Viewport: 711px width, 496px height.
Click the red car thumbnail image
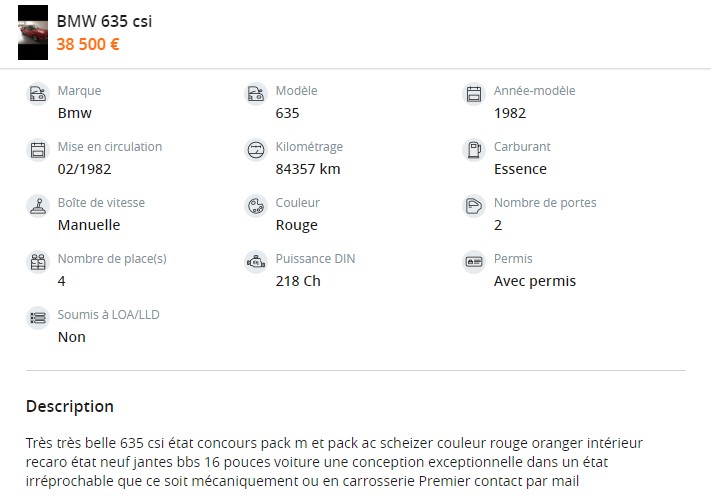click(x=34, y=33)
